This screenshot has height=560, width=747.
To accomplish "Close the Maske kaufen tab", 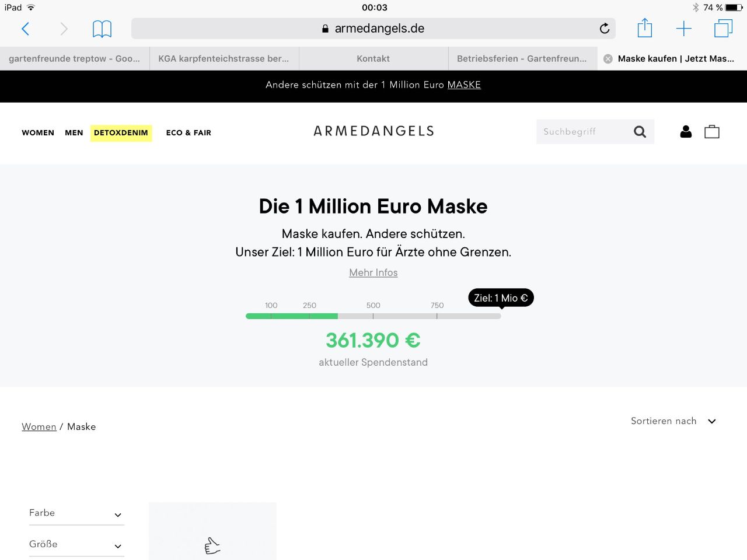I will (x=608, y=59).
